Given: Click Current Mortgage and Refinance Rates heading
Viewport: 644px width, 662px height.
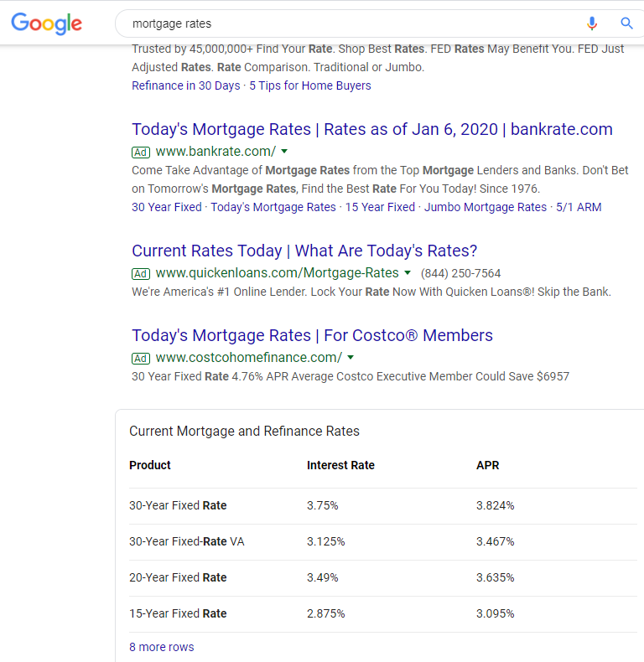Looking at the screenshot, I should pyautogui.click(x=244, y=431).
